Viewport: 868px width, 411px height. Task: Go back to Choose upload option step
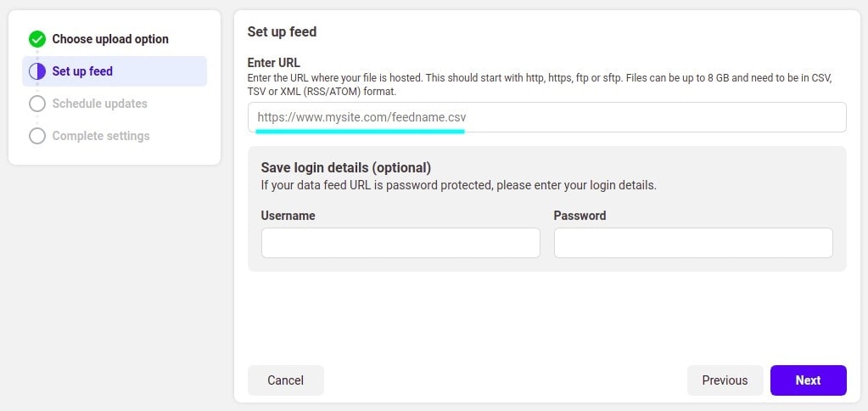pos(110,39)
